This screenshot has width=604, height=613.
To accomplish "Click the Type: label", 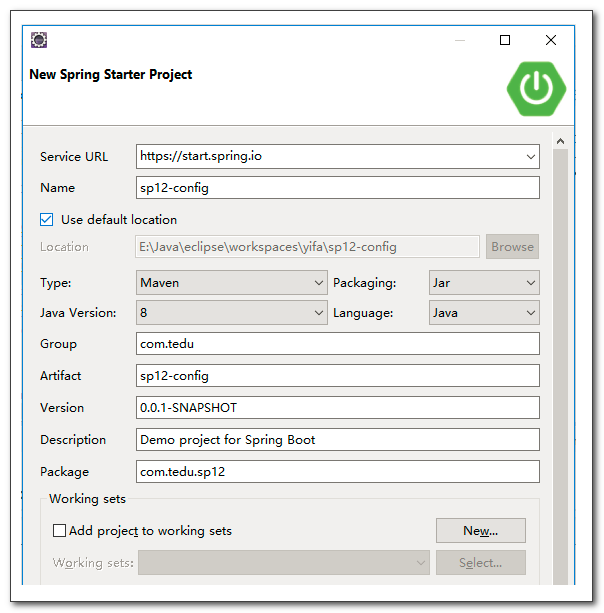I will tap(56, 283).
